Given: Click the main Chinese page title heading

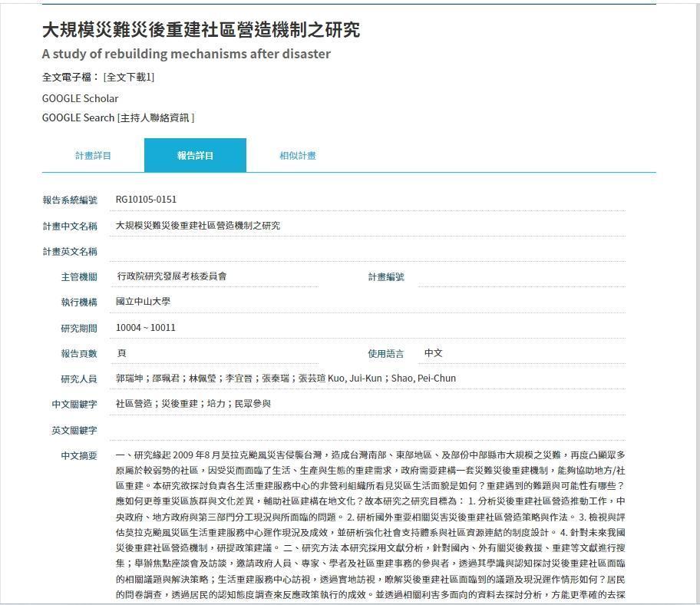Looking at the screenshot, I should pos(201,29).
